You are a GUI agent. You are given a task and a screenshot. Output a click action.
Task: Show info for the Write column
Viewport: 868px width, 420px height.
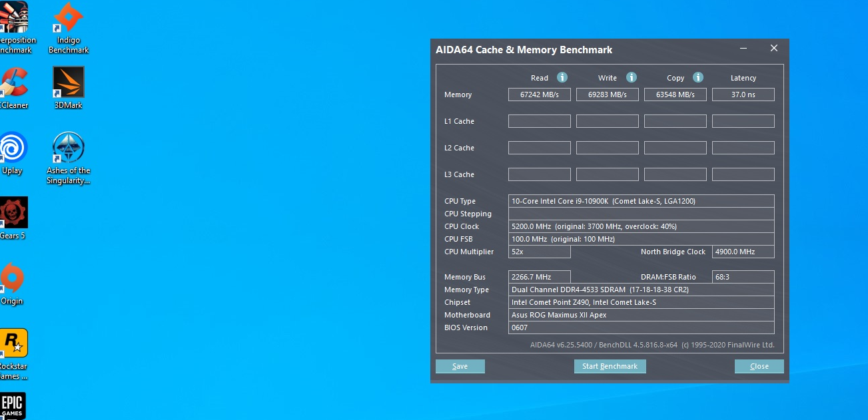click(632, 77)
